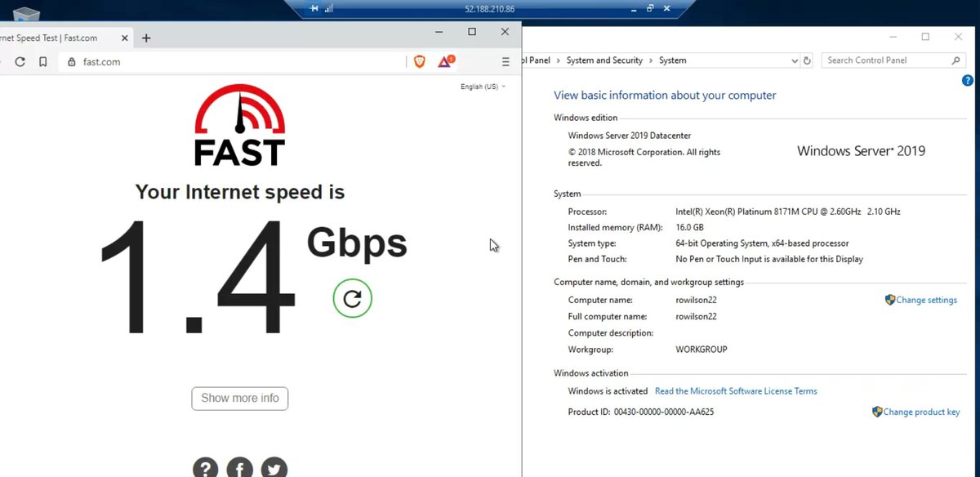
Task: Bookmark the fast.com page
Action: click(x=43, y=62)
